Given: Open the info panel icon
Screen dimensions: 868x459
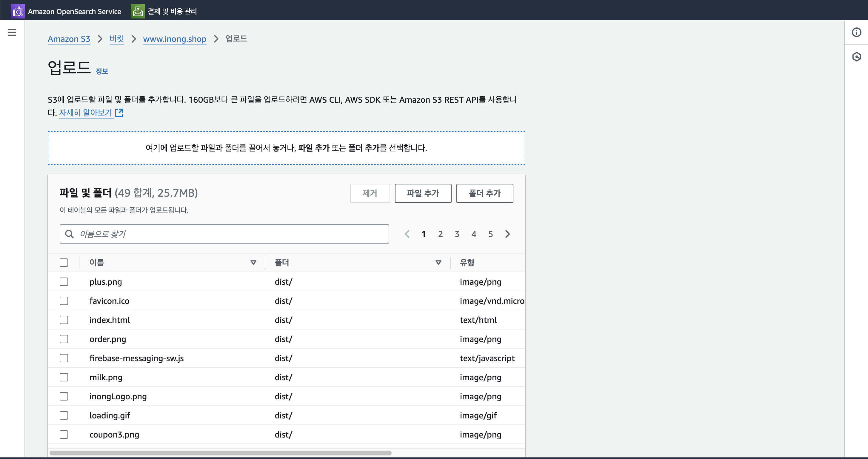Looking at the screenshot, I should point(856,32).
